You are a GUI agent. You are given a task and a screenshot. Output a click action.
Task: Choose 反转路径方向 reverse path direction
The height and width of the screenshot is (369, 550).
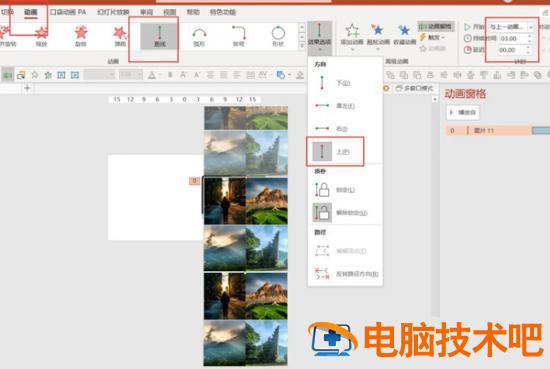(x=345, y=274)
